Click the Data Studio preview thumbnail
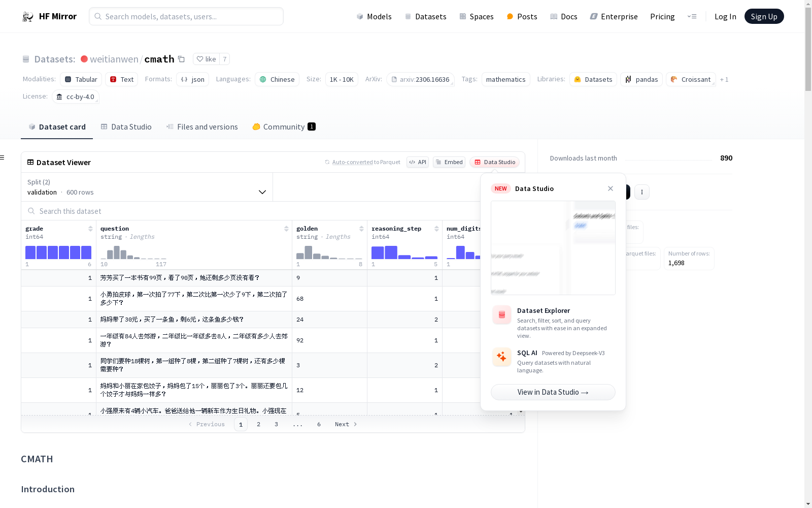Screen dimensions: 812x508 pos(553,248)
